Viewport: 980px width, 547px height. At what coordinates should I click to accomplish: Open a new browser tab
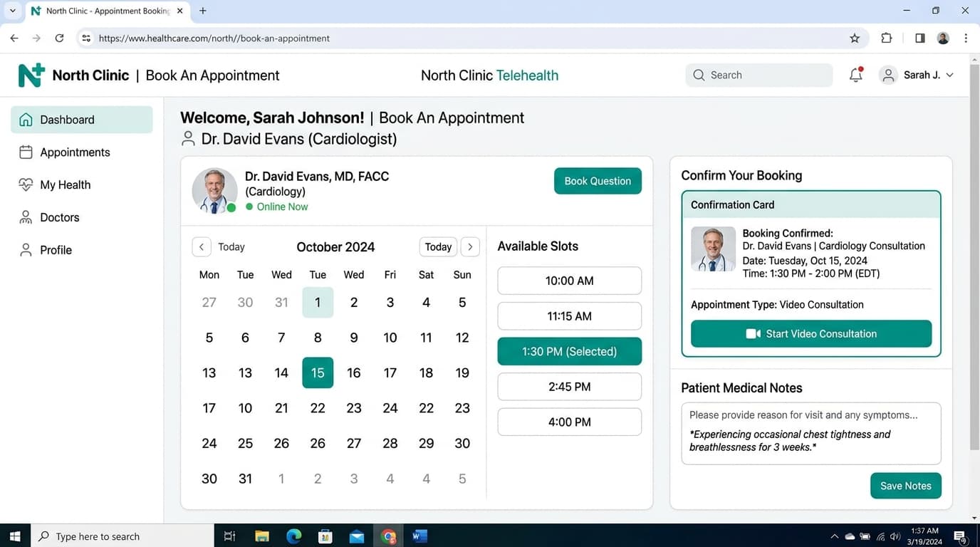point(203,11)
